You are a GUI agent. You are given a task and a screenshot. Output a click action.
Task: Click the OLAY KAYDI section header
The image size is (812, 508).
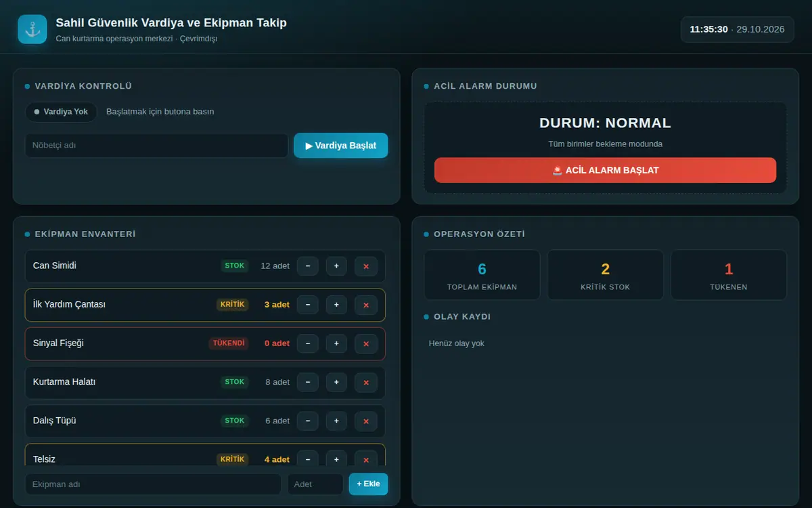(462, 316)
